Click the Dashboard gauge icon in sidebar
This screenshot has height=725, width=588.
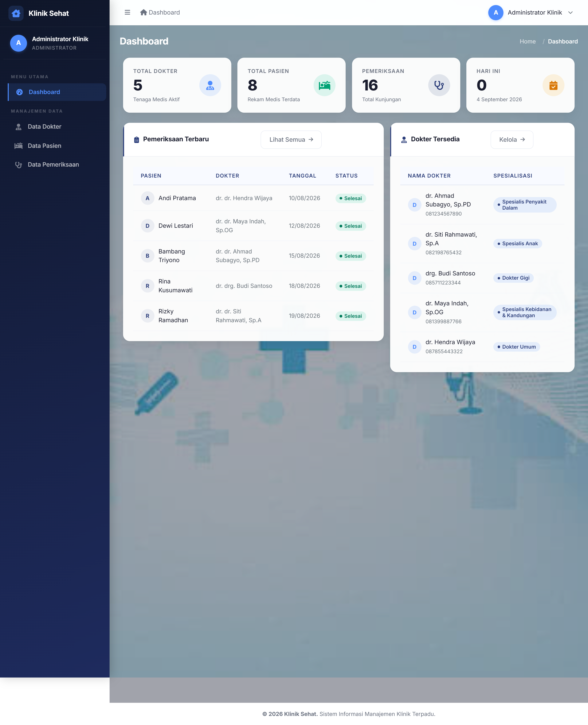[20, 92]
